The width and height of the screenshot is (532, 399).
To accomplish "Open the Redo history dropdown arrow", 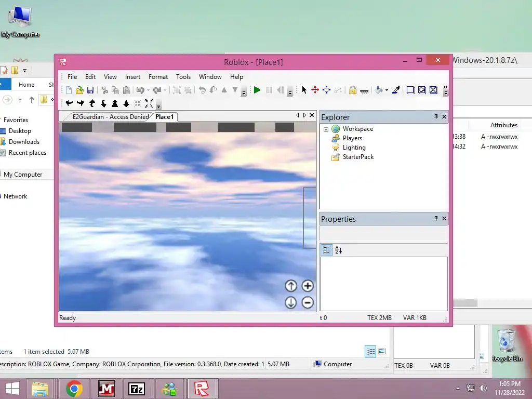I will pos(165,90).
